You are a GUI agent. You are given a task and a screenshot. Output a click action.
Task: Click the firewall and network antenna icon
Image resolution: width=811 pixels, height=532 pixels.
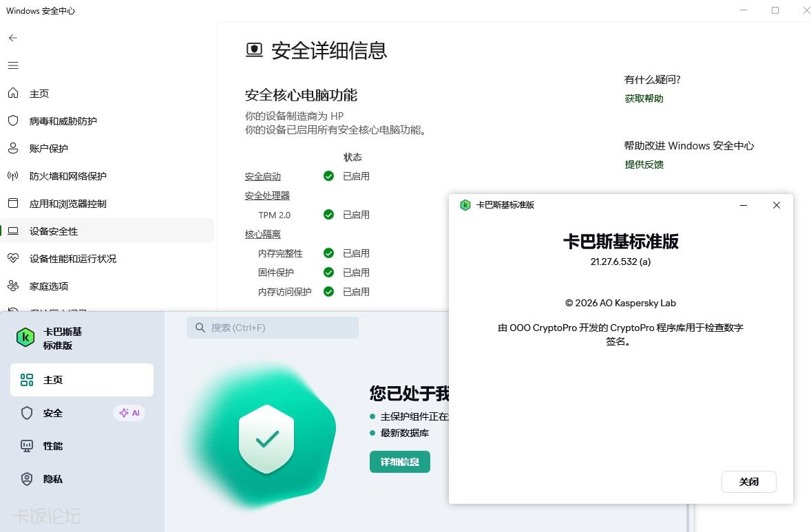tap(13, 175)
